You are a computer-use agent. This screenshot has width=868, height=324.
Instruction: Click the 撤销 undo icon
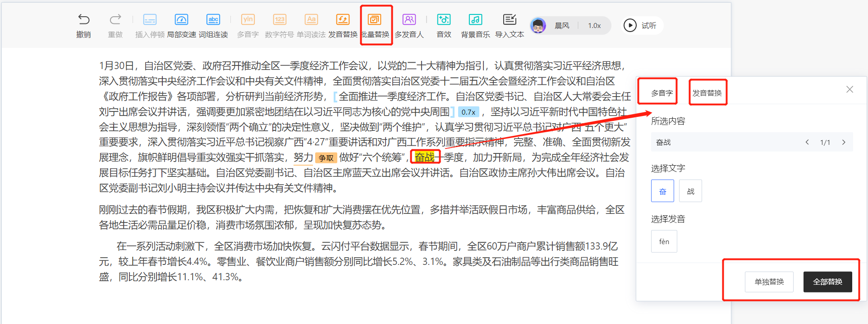pyautogui.click(x=84, y=19)
